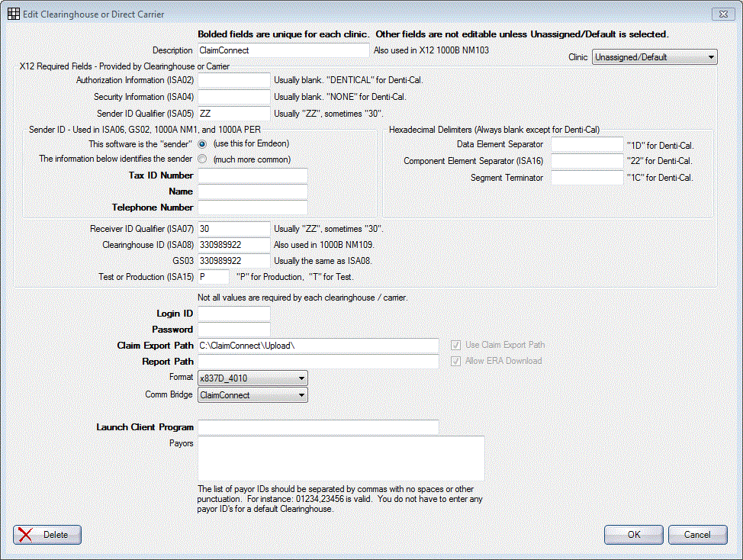Click the '(use this for Emdeon)' label

click(251, 143)
